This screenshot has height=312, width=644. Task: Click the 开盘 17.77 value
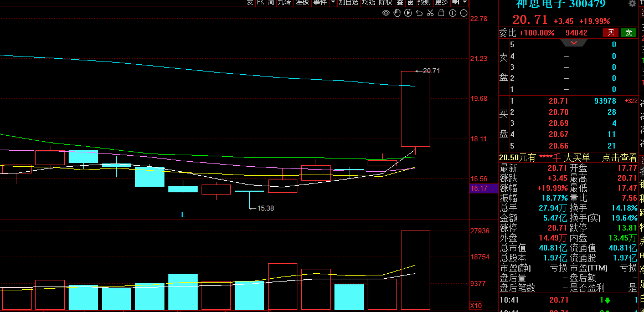(628, 168)
